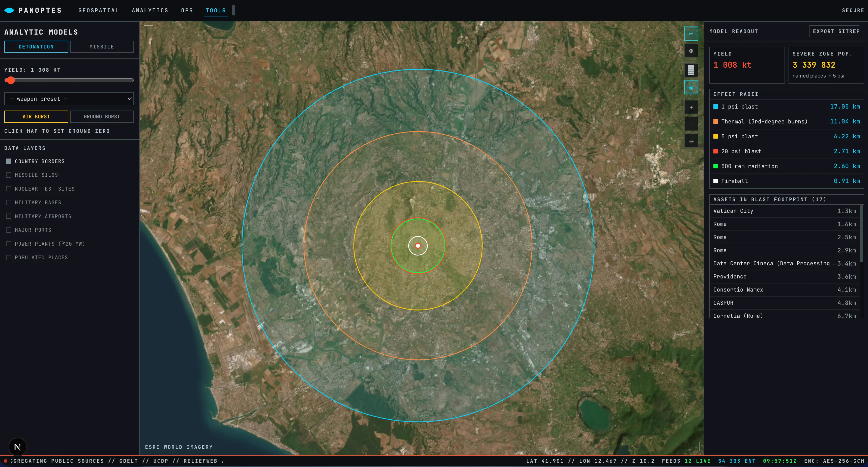Click the white Fireball color swatch
Screen dimensions: 868x467
[716, 181]
